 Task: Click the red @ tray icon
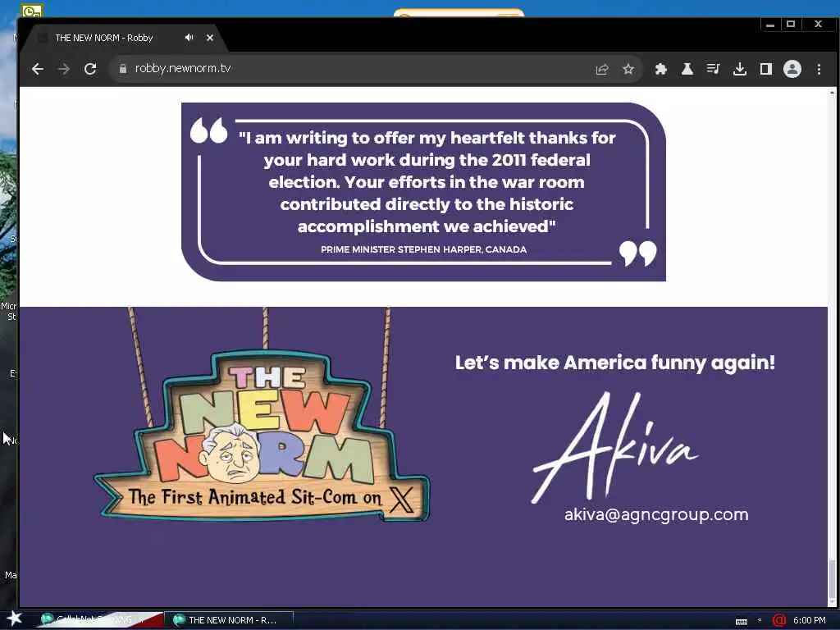coord(779,620)
